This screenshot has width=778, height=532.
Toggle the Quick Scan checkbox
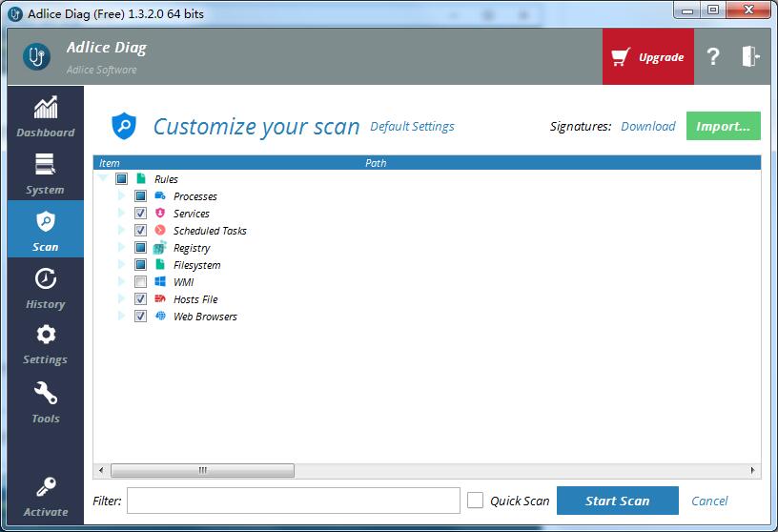click(x=475, y=501)
